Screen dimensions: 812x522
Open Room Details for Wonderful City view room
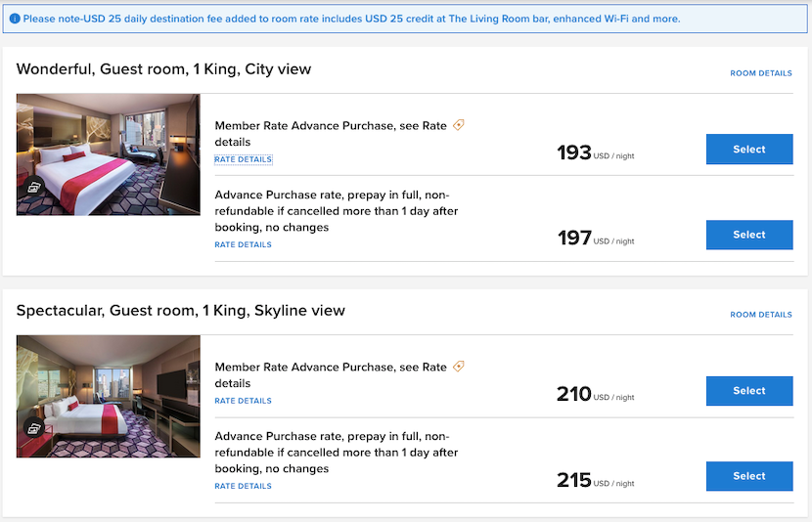(x=760, y=73)
